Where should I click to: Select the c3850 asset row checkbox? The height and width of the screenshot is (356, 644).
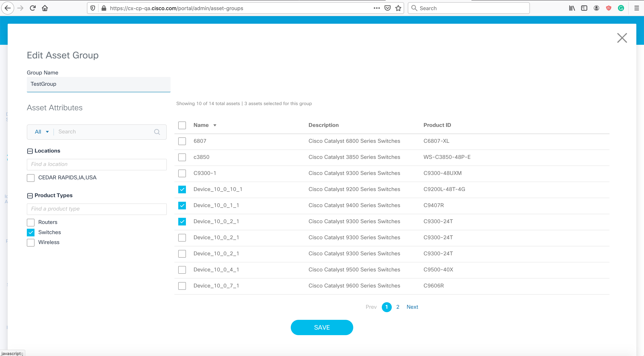click(x=182, y=157)
